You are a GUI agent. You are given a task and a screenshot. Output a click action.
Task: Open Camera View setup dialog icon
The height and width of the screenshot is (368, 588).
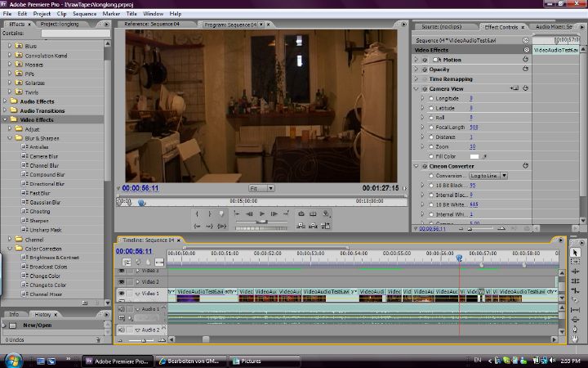514,88
